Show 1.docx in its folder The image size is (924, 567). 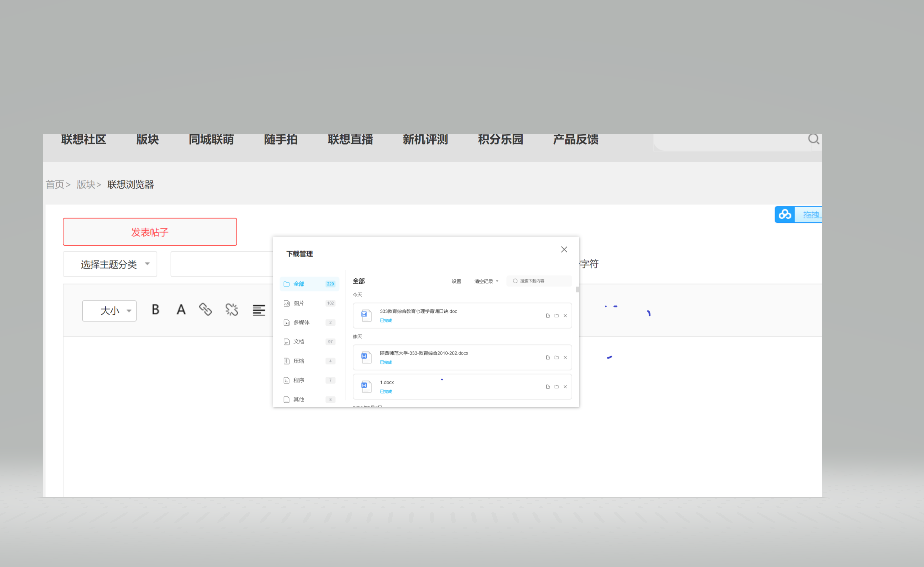[556, 387]
